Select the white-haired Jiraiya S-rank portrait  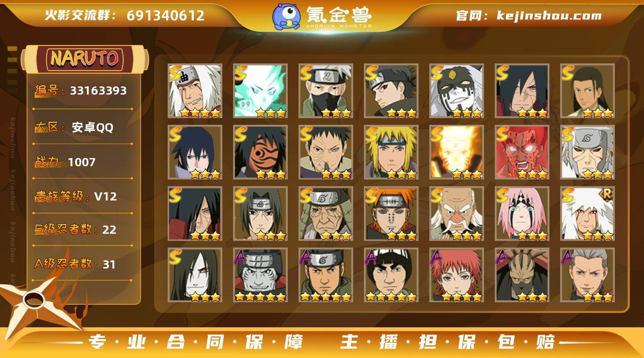[x=195, y=91]
